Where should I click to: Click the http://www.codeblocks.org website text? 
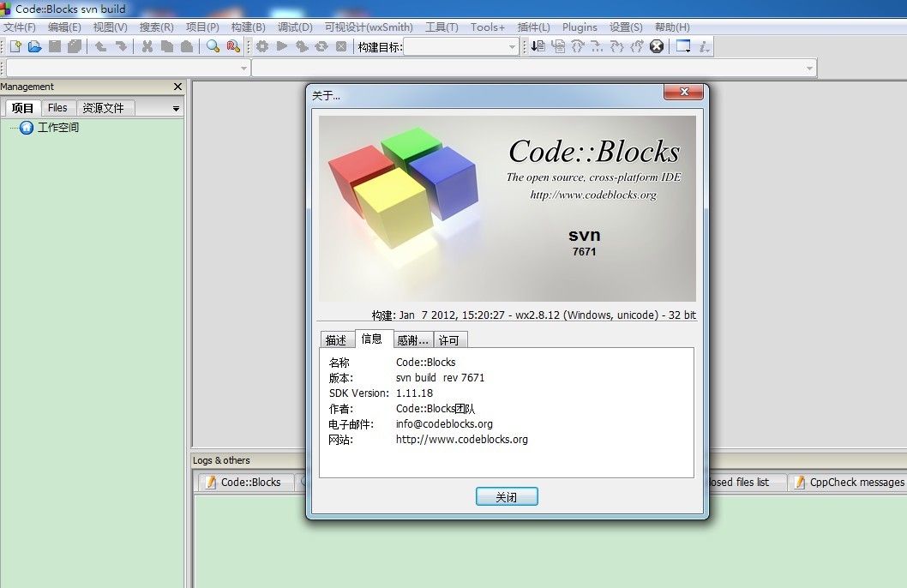click(x=461, y=440)
